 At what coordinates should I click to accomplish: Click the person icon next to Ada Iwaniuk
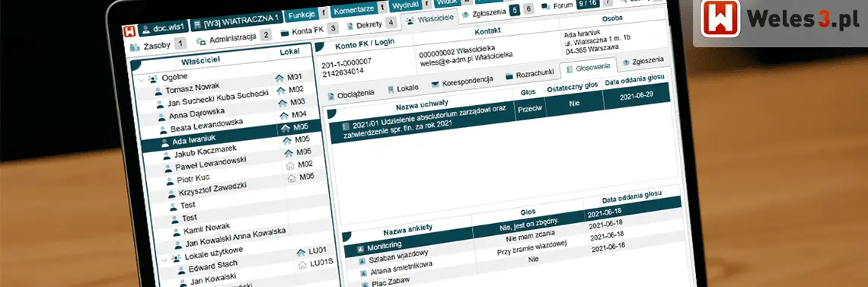pyautogui.click(x=165, y=142)
